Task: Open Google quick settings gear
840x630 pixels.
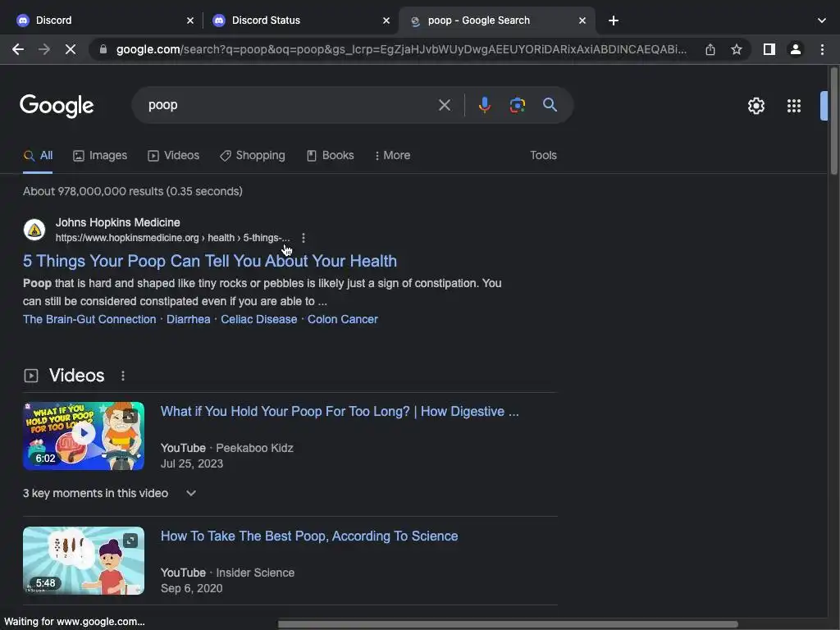Action: click(756, 106)
